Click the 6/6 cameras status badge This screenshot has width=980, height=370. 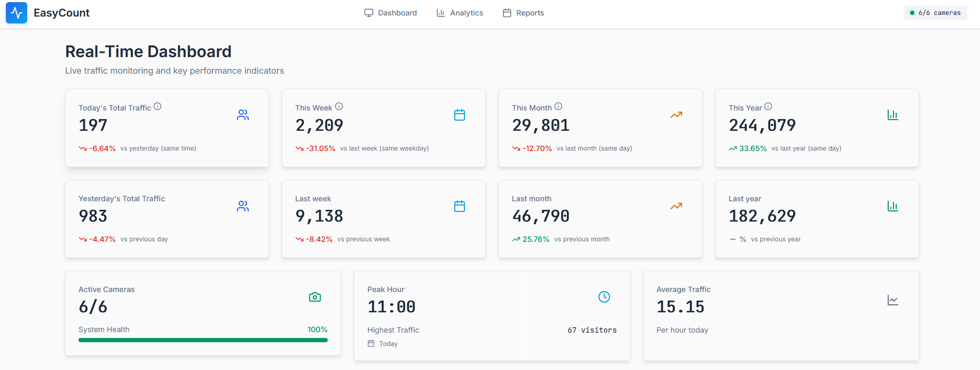pos(935,13)
